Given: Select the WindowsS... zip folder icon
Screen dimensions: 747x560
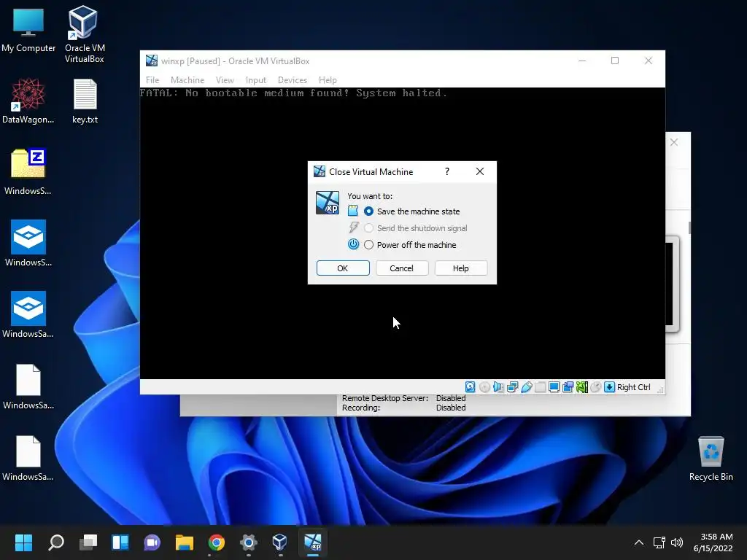Looking at the screenshot, I should coord(28,172).
